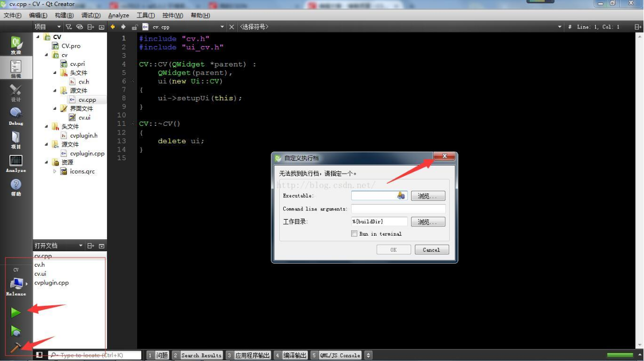Show the 问题 output pane

158,355
